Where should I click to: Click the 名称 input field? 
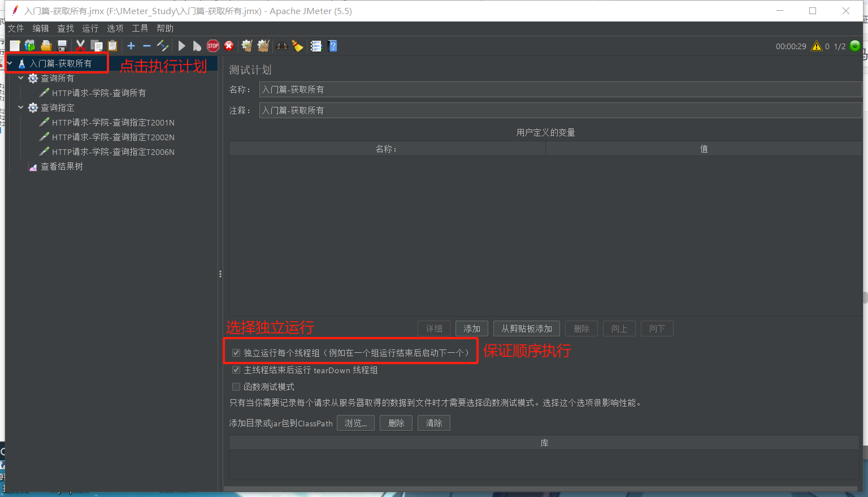[x=561, y=89]
